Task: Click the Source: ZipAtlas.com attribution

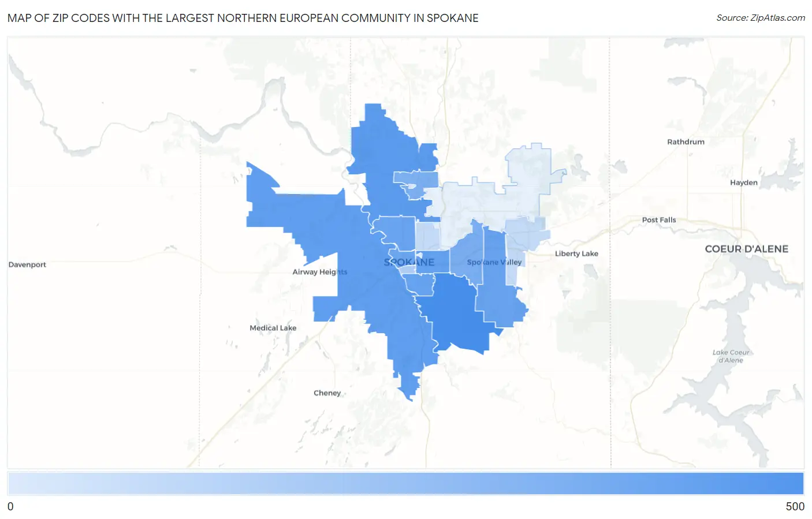Action: (x=761, y=18)
